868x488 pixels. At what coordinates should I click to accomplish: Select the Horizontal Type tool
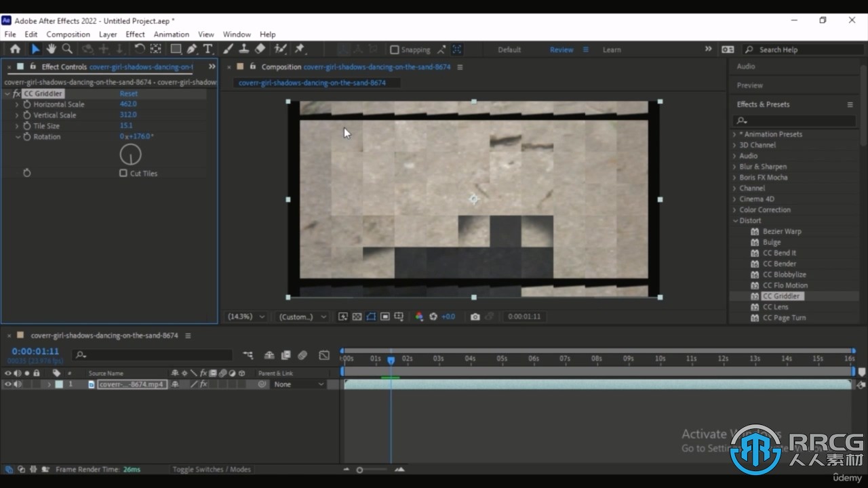point(208,49)
